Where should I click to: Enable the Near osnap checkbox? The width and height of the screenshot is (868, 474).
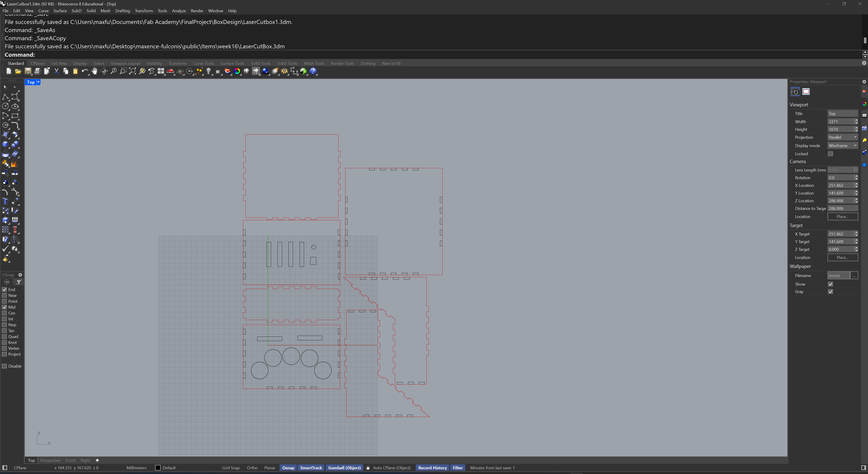point(5,295)
